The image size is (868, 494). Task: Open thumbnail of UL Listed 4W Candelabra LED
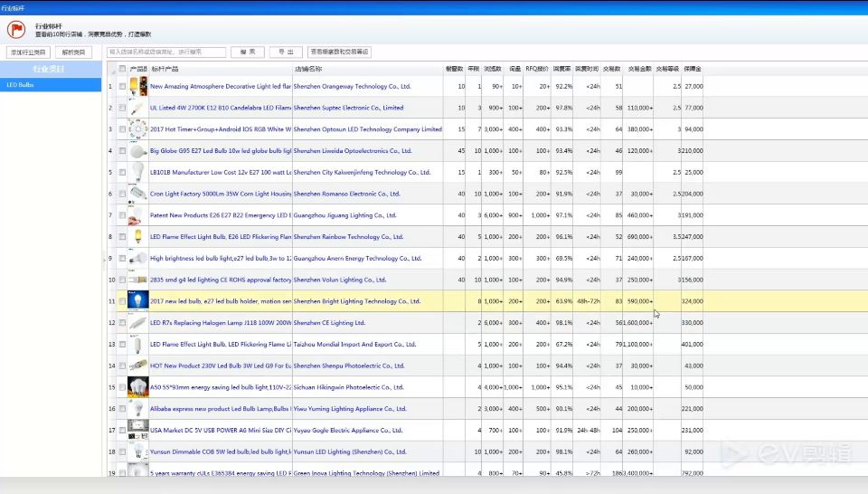[137, 108]
